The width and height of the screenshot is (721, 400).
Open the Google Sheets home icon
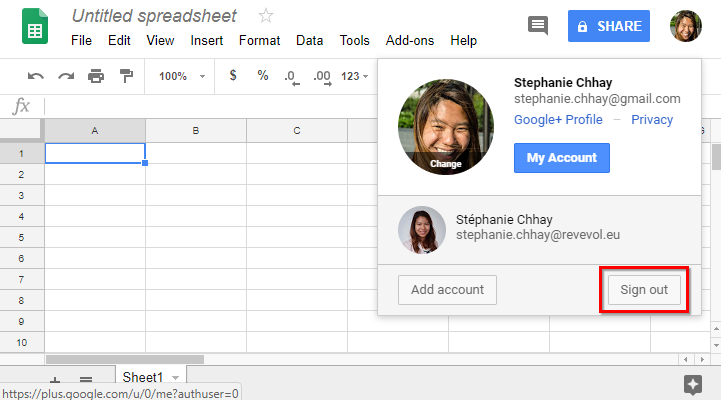click(35, 26)
